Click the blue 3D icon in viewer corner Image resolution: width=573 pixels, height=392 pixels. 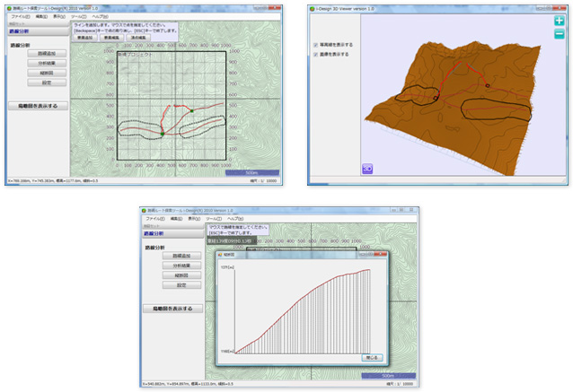[x=367, y=168]
